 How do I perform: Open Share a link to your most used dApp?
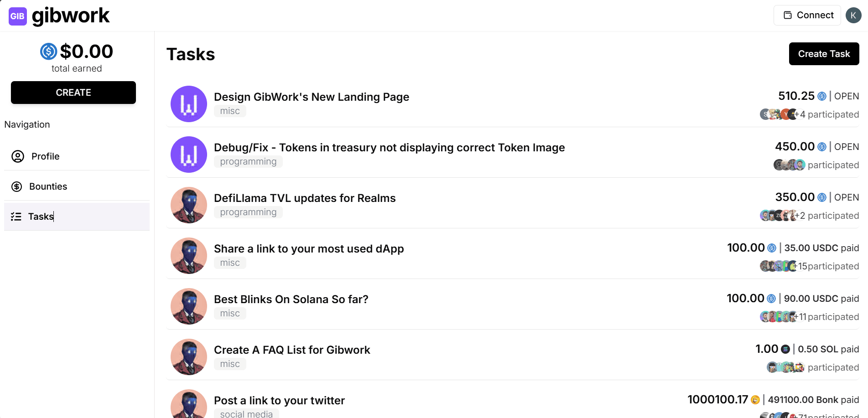(309, 249)
